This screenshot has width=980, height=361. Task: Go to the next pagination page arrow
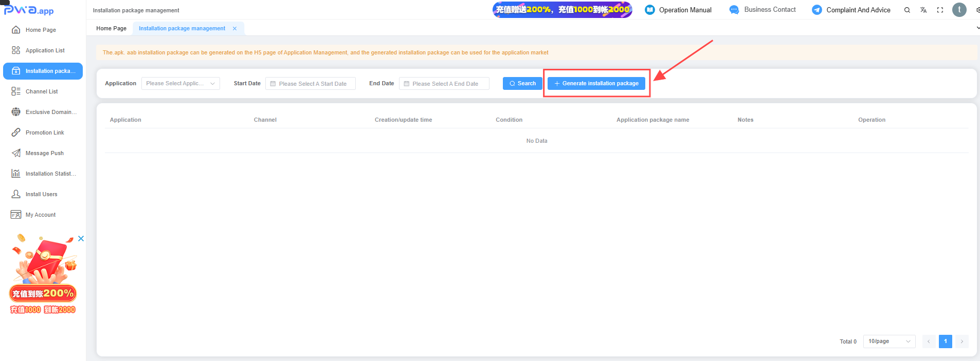(961, 341)
